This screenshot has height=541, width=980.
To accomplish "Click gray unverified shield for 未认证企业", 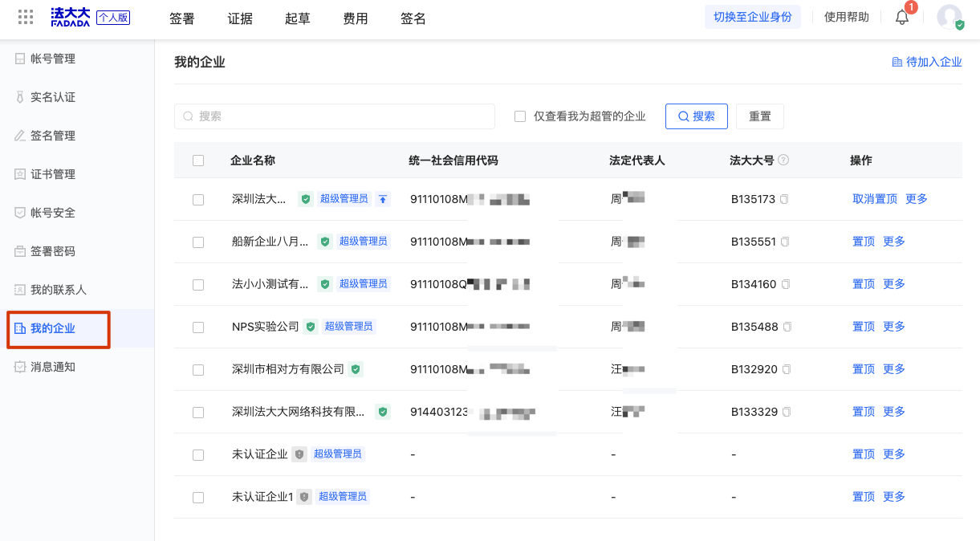I will [299, 454].
